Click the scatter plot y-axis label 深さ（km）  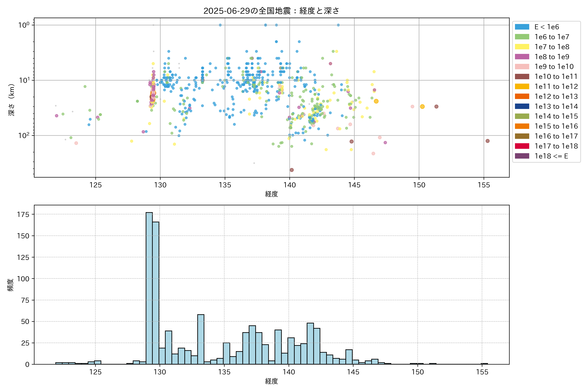(x=11, y=100)
